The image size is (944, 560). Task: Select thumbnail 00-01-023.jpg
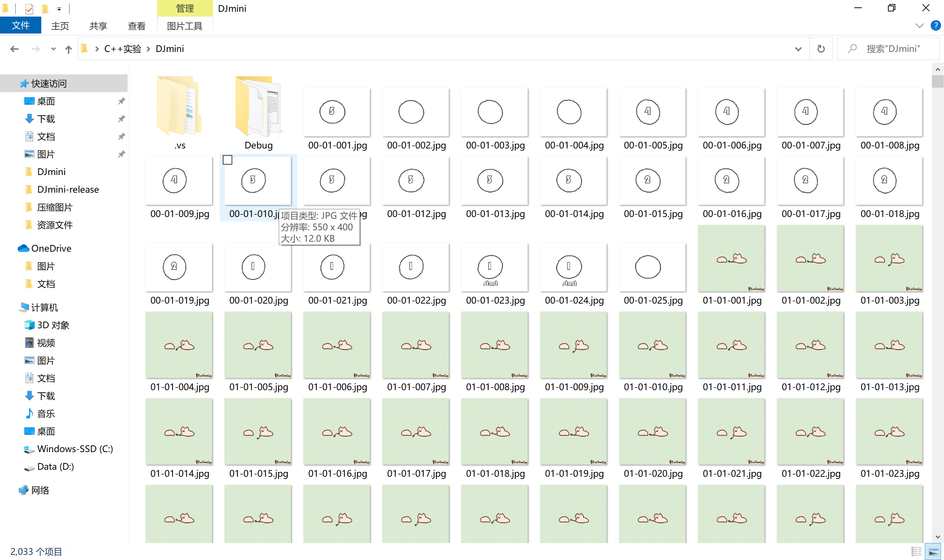click(494, 267)
